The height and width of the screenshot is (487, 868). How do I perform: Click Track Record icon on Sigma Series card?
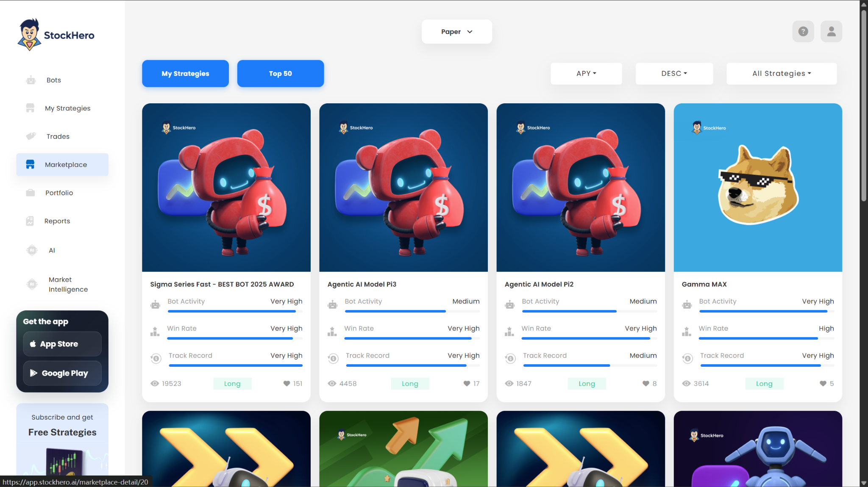tap(156, 359)
